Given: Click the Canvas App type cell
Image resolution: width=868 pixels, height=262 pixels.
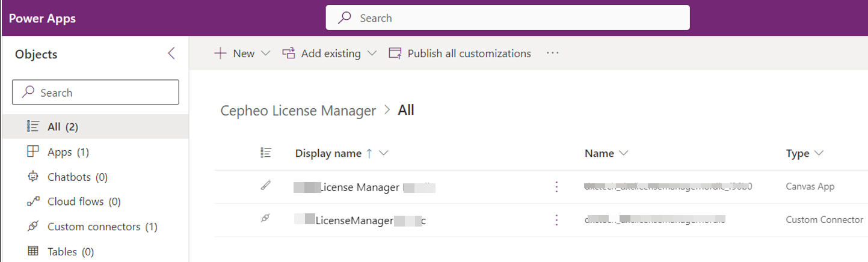Looking at the screenshot, I should click(x=810, y=187).
